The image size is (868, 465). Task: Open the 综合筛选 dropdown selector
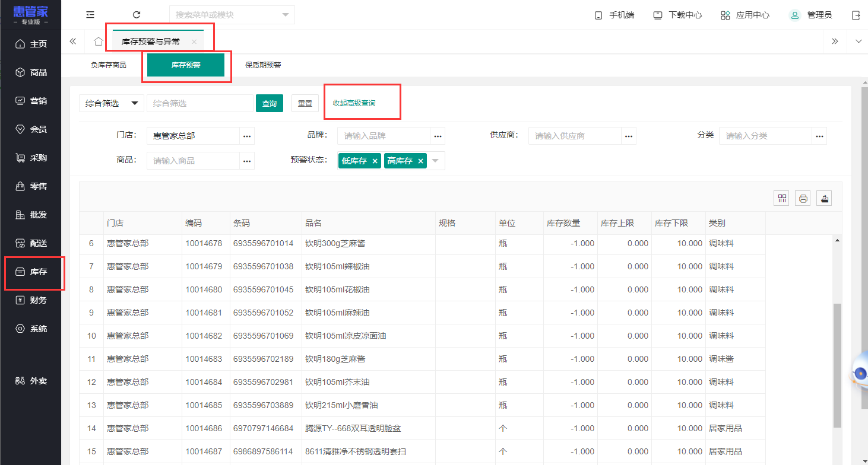[x=112, y=103]
